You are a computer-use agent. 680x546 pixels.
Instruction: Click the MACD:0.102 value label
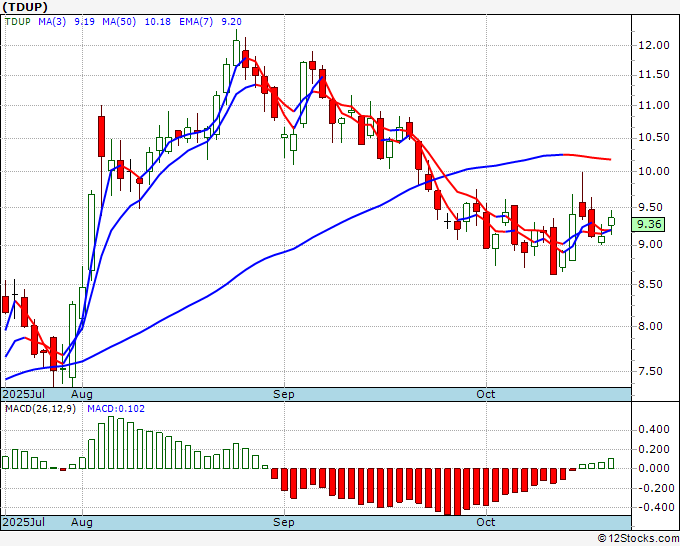coord(116,409)
